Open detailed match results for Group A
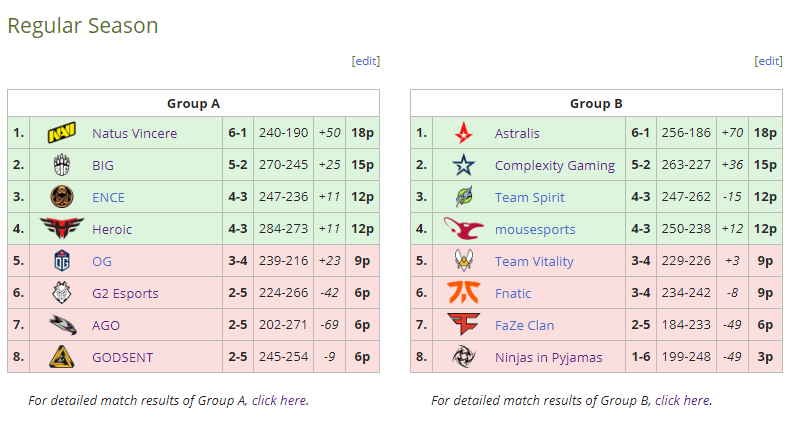 [279, 400]
